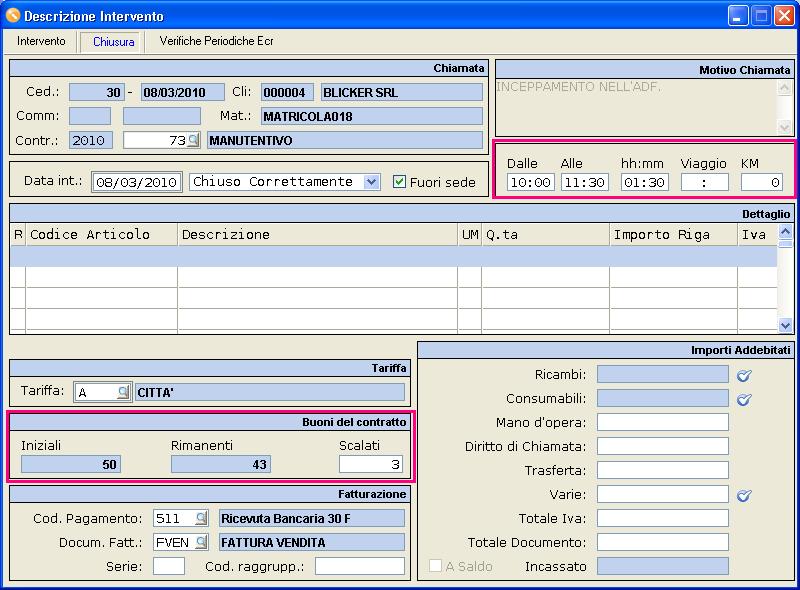Click the MATRICOLA018 serial value
Image resolution: width=800 pixels, height=590 pixels.
(372, 116)
